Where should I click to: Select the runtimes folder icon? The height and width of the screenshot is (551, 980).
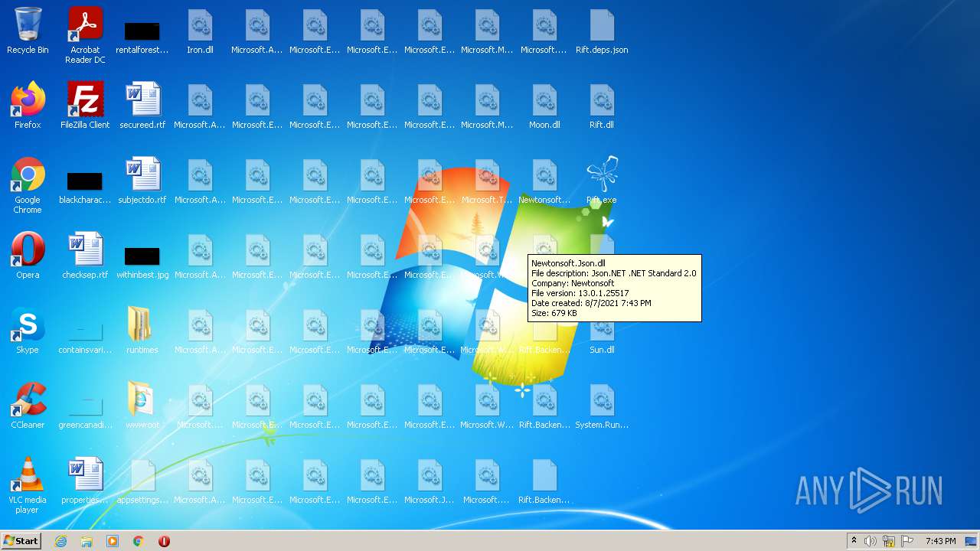(x=142, y=331)
